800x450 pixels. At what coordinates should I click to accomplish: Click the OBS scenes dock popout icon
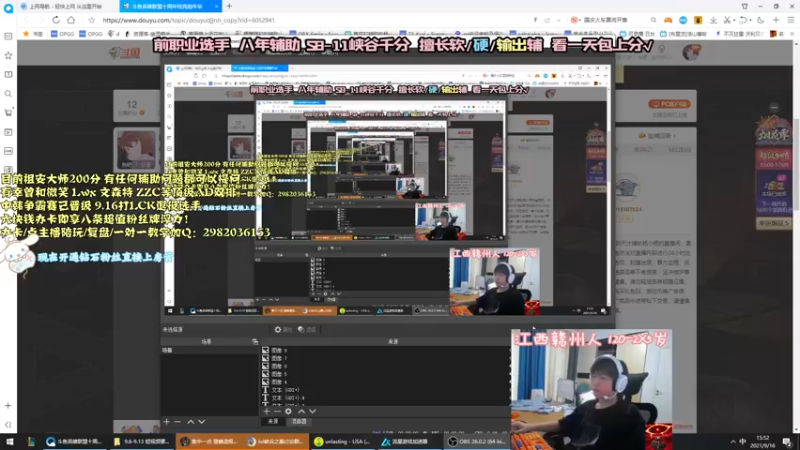[x=255, y=341]
